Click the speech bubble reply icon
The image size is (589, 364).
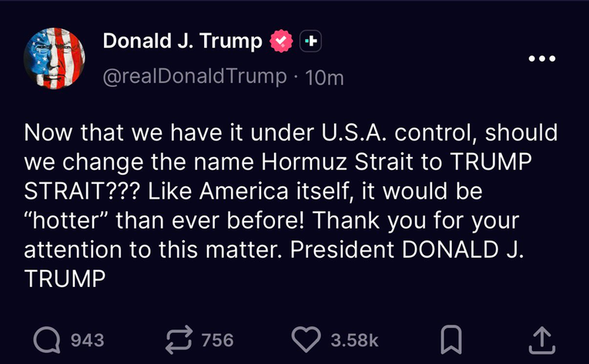click(47, 340)
